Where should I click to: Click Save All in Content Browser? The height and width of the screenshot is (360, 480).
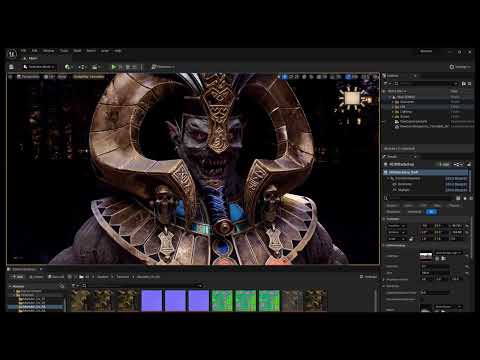pos(56,277)
